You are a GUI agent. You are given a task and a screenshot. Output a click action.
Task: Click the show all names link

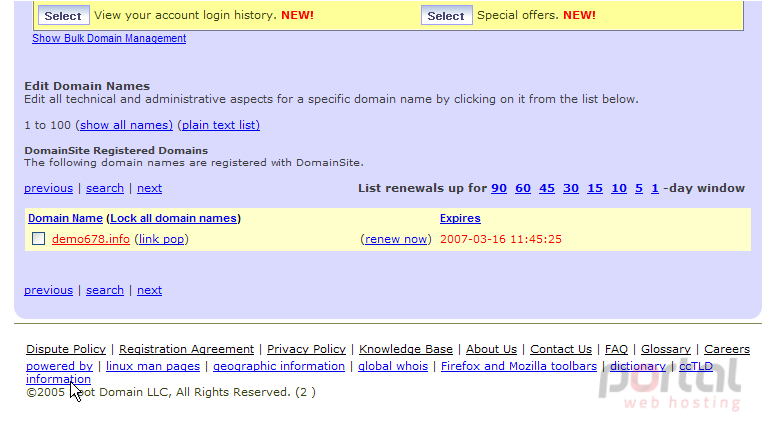126,125
